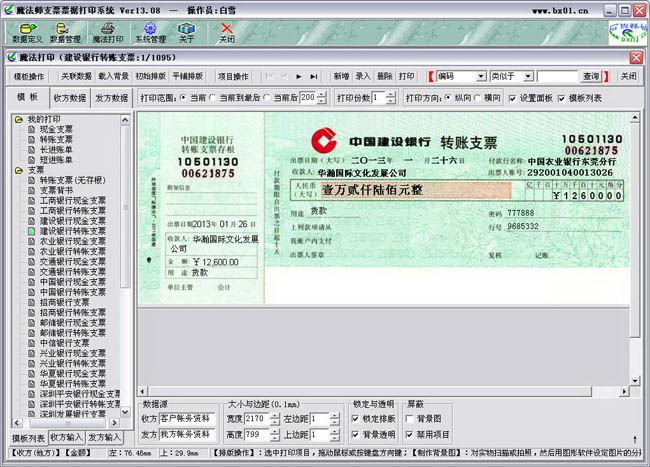This screenshot has height=467, width=650.
Task: Enable the 背景图 shield checkbox
Action: 410,419
